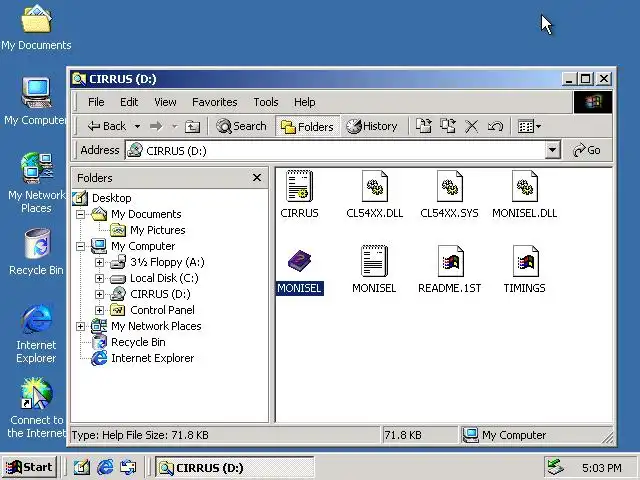The image size is (640, 480).
Task: Expand the Local Disk (C:) node
Action: click(99, 278)
